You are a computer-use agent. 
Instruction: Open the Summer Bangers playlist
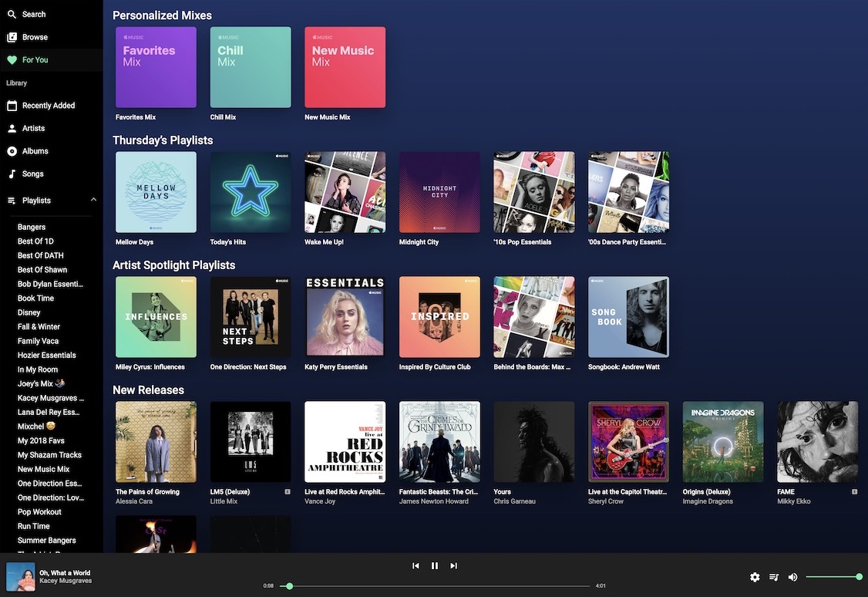46,541
